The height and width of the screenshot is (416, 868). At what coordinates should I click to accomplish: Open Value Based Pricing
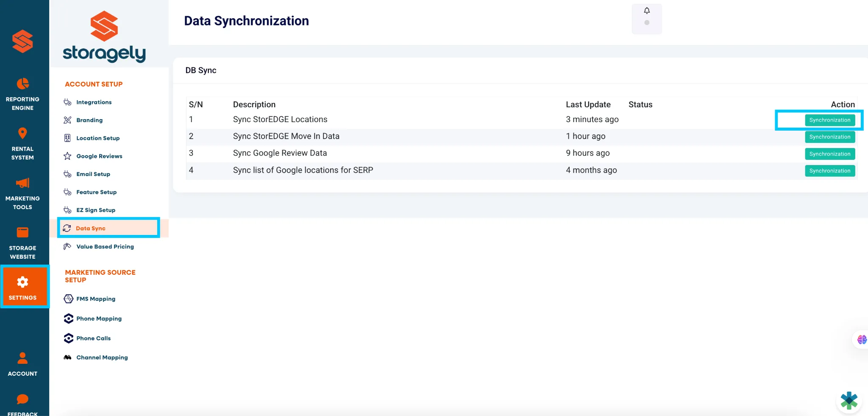(105, 246)
